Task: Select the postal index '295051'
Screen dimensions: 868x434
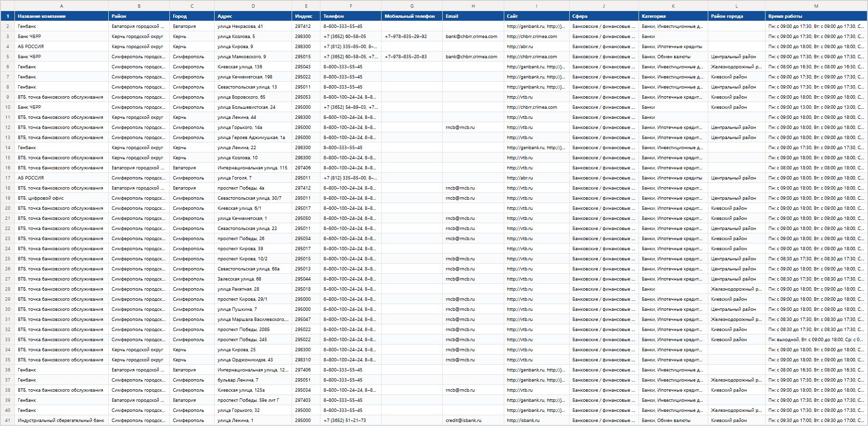Action: (306, 380)
